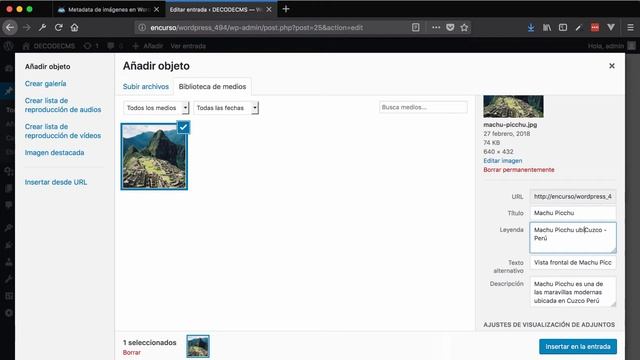Click Borrar permanentemente link
640x360 pixels.
point(519,170)
